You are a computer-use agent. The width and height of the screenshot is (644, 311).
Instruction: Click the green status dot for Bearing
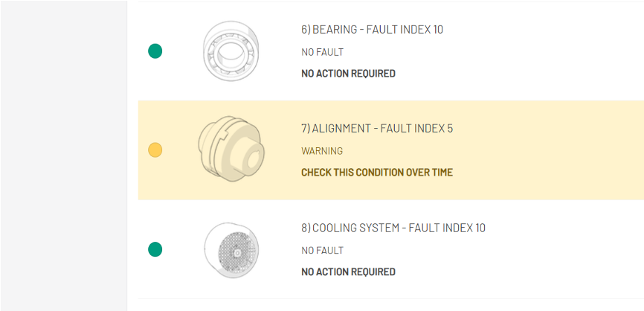(x=155, y=51)
